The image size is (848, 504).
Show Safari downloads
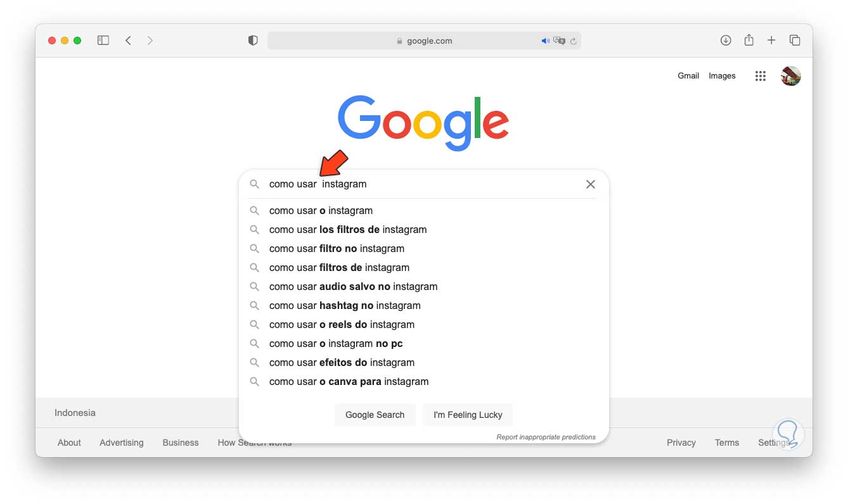pyautogui.click(x=726, y=41)
